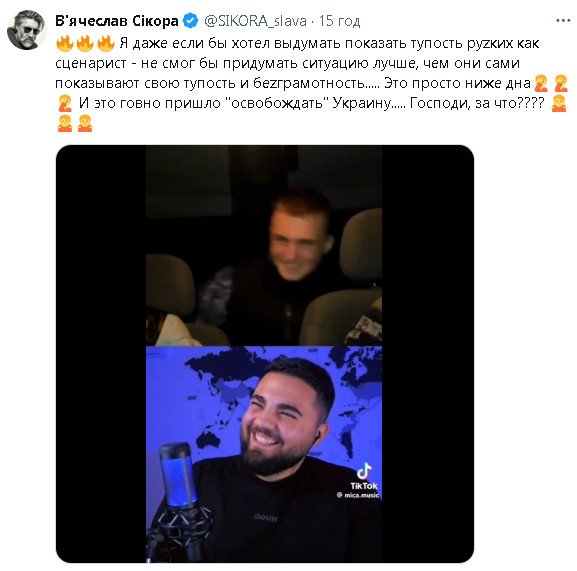Select the @mica.music watermark in the video

(358, 495)
